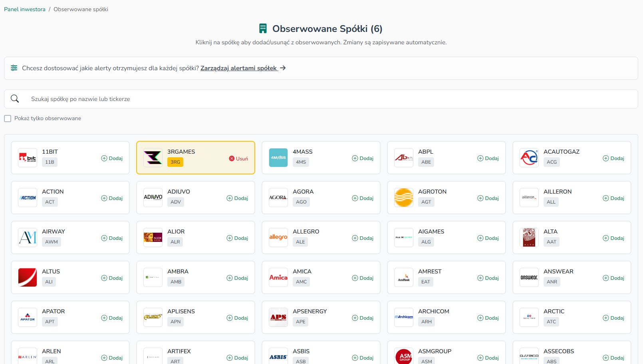
Task: Go to 'Panel inwestora' breadcrumb
Action: (25, 9)
